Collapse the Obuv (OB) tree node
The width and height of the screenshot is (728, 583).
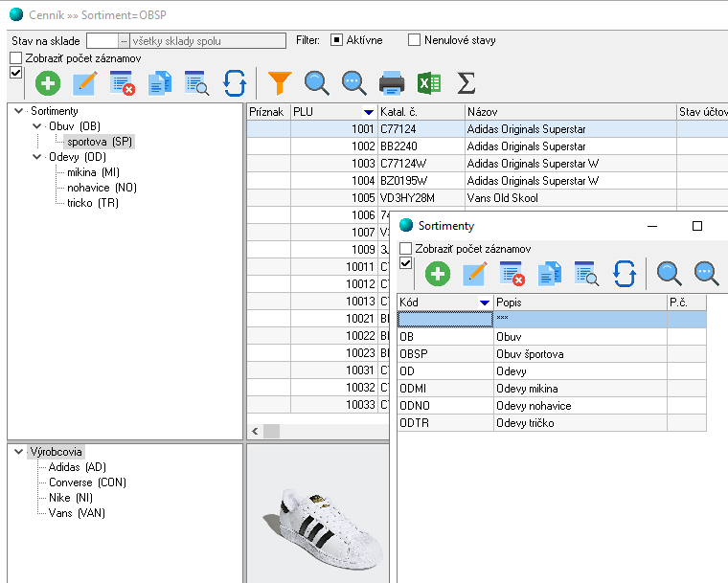(x=36, y=126)
